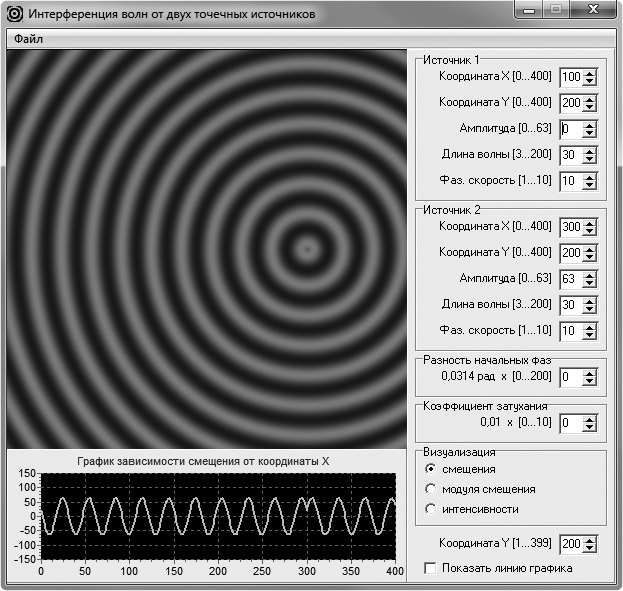Decrease Источник 1 Длина волны value
The width and height of the screenshot is (623, 591).
(590, 160)
